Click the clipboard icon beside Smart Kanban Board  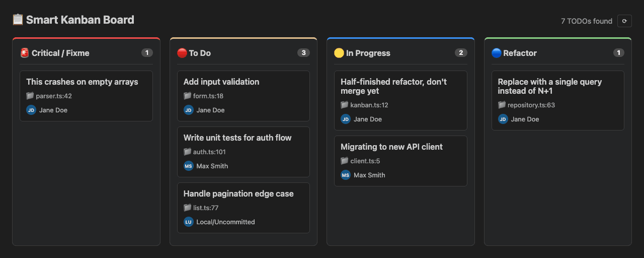coord(18,20)
